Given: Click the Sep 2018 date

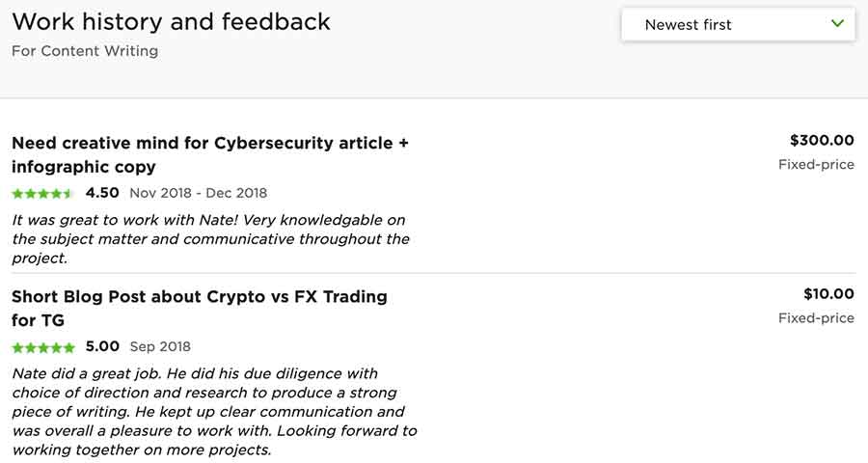Looking at the screenshot, I should (x=160, y=347).
